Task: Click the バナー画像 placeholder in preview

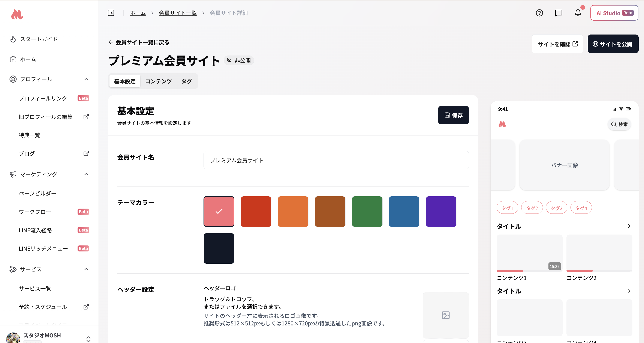Action: pyautogui.click(x=565, y=165)
